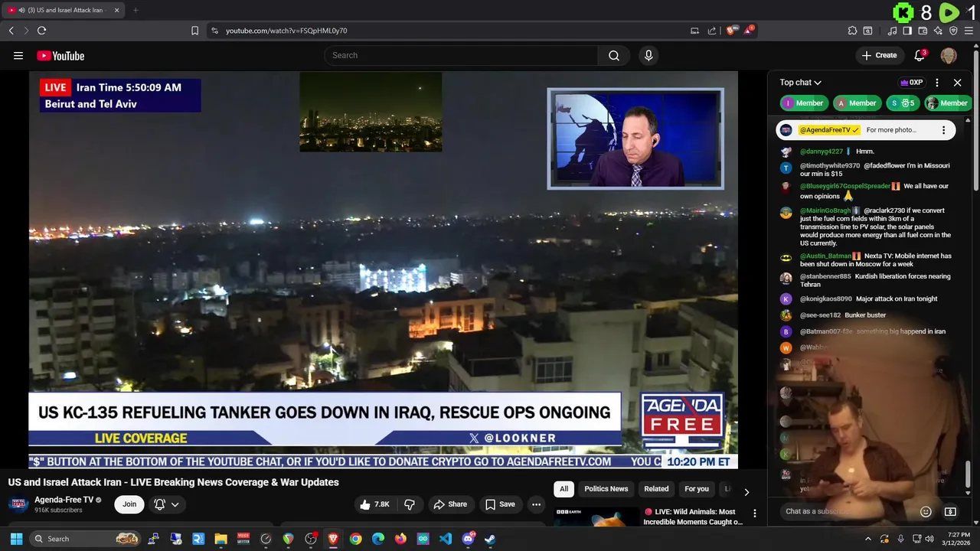Open Brave VPN shield icon
This screenshot has height=551, width=980.
pyautogui.click(x=953, y=31)
